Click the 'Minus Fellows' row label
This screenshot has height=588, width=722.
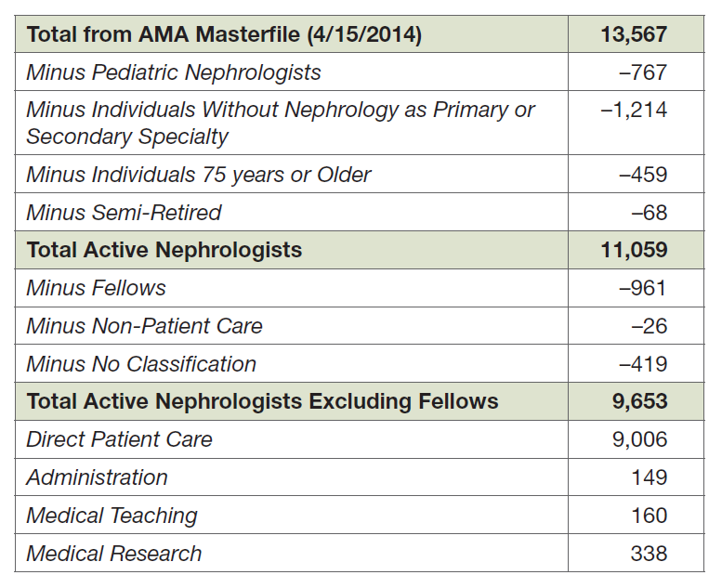(96, 288)
